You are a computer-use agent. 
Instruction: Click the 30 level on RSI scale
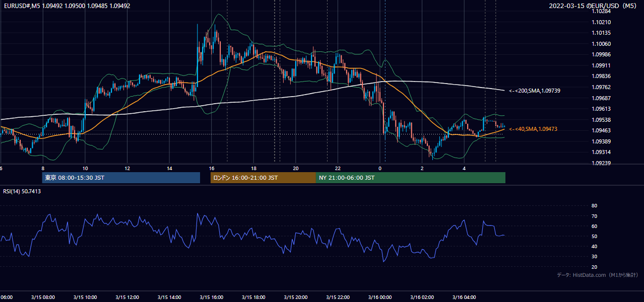(594, 257)
